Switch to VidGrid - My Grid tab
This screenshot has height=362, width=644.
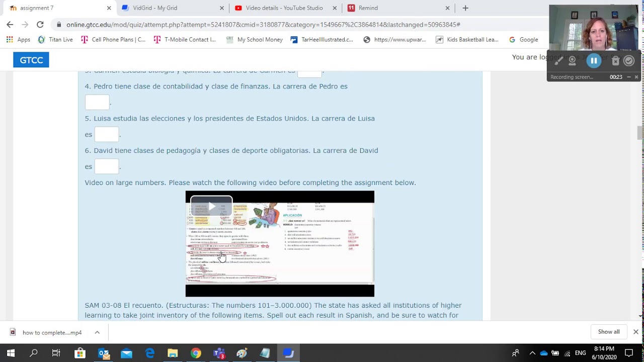coord(172,8)
